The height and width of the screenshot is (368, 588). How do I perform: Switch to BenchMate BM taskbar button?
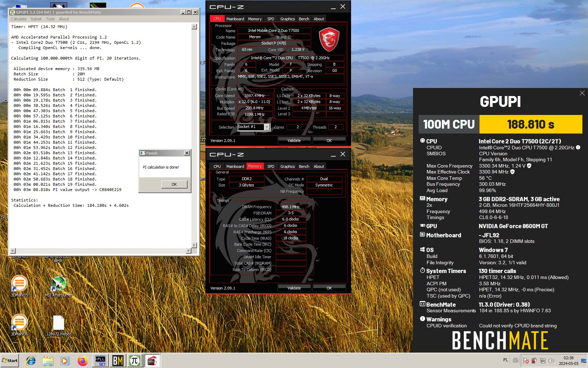click(x=118, y=361)
